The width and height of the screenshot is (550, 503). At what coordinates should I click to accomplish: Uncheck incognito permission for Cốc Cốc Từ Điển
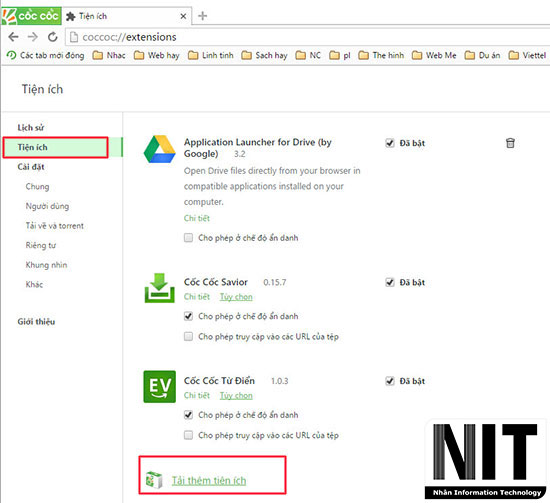188,415
